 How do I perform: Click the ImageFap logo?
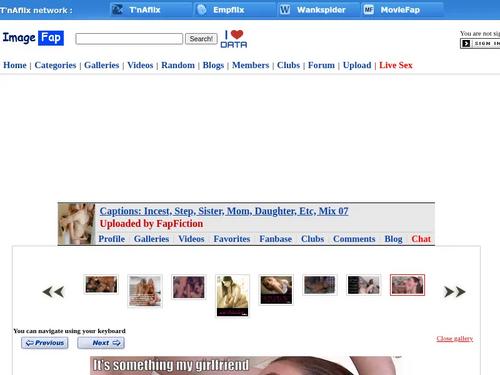coord(33,38)
